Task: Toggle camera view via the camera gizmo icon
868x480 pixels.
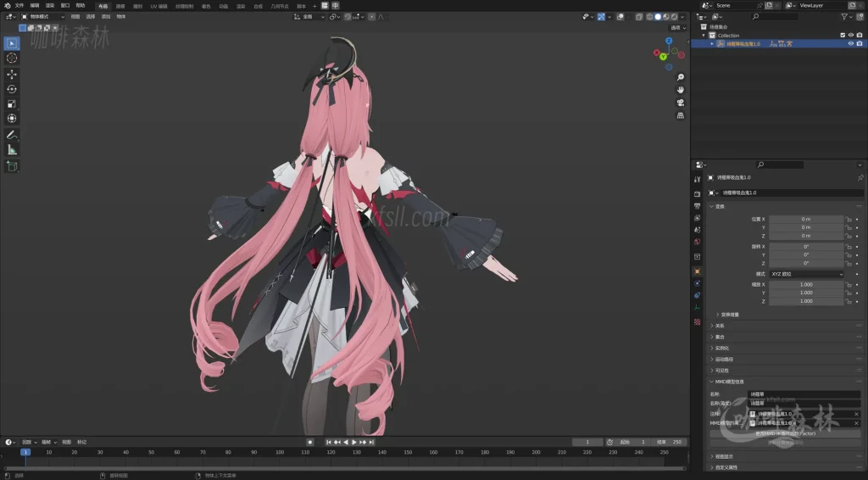Action: coord(681,103)
